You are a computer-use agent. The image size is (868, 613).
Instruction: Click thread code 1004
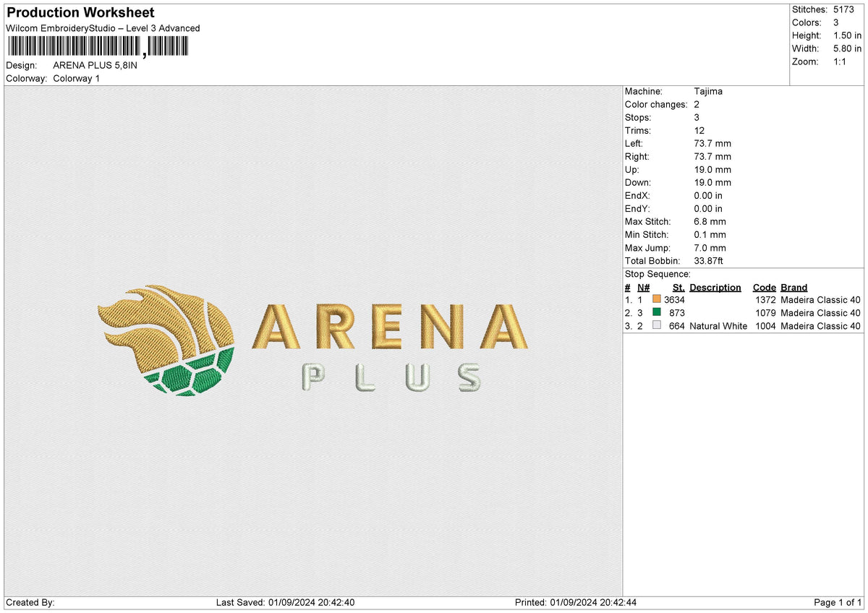[765, 325]
